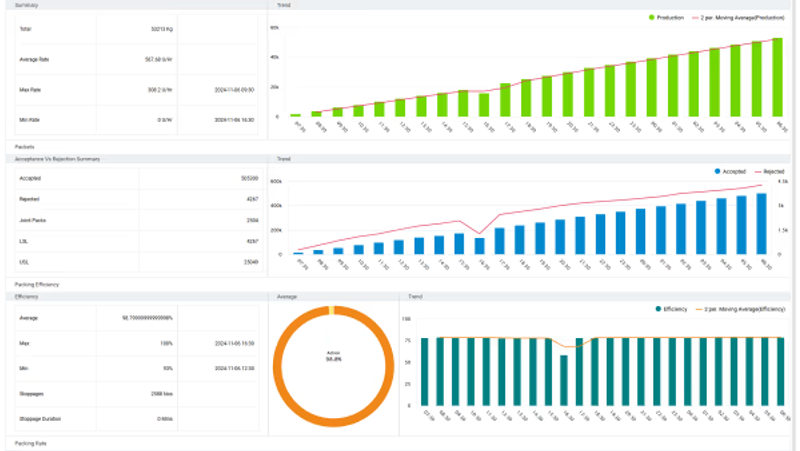Screen dimensions: 800x451
Task: Click the Rejected row label in summary table
Action: [29, 199]
